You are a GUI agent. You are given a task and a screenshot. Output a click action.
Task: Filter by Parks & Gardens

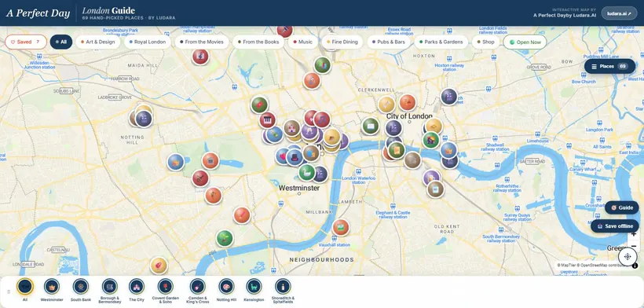pos(441,42)
